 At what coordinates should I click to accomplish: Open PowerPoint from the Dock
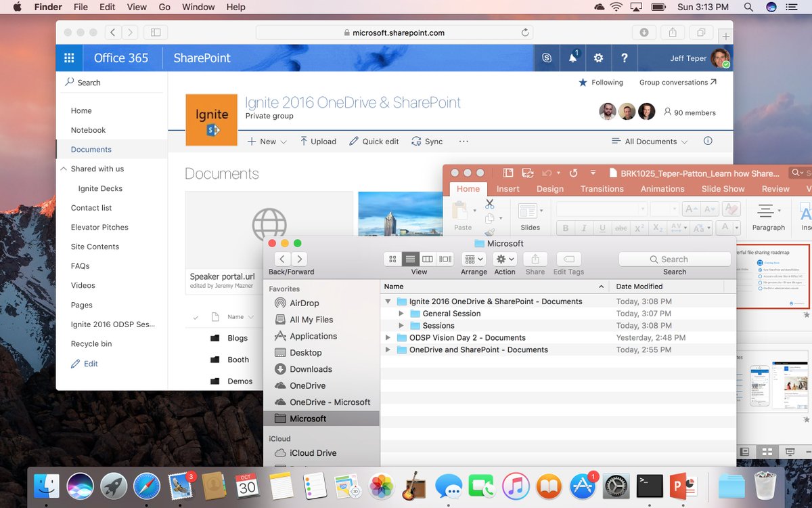[683, 486]
